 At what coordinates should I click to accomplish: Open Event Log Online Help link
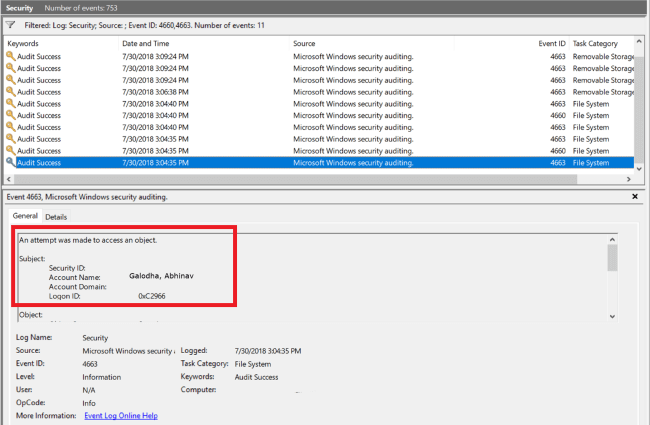pos(121,415)
